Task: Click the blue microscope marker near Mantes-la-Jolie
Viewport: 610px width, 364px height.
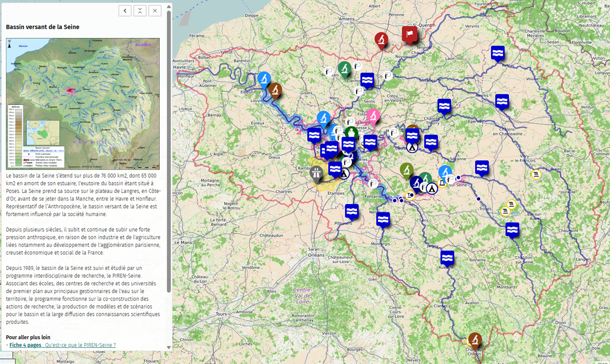Action: click(324, 119)
